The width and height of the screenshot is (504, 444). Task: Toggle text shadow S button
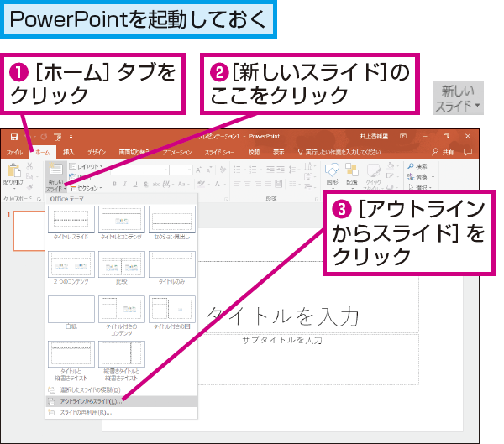pos(146,184)
